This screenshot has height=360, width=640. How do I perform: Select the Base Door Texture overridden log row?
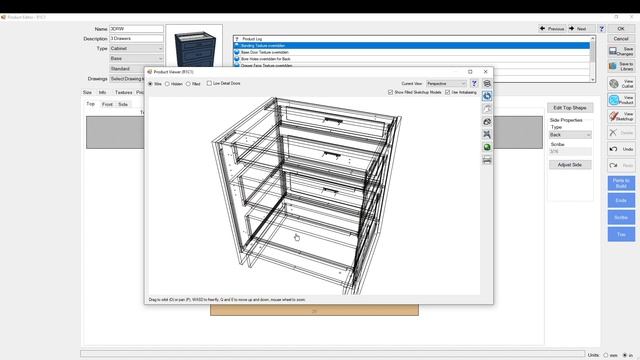[x=412, y=52]
